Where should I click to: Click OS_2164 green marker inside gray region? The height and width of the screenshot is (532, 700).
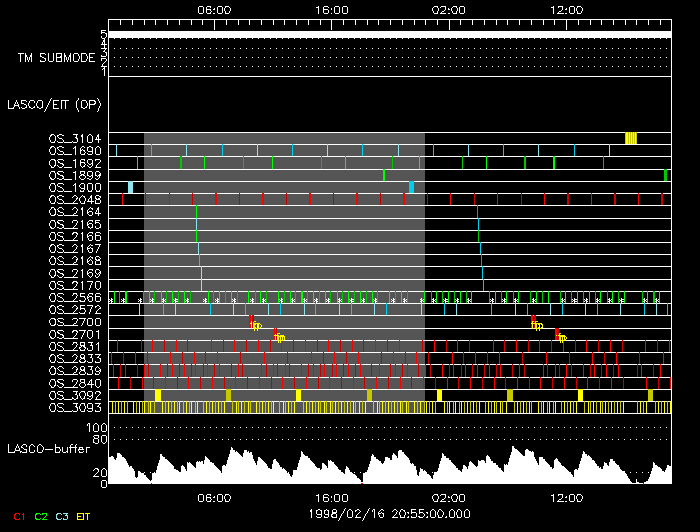coord(196,212)
